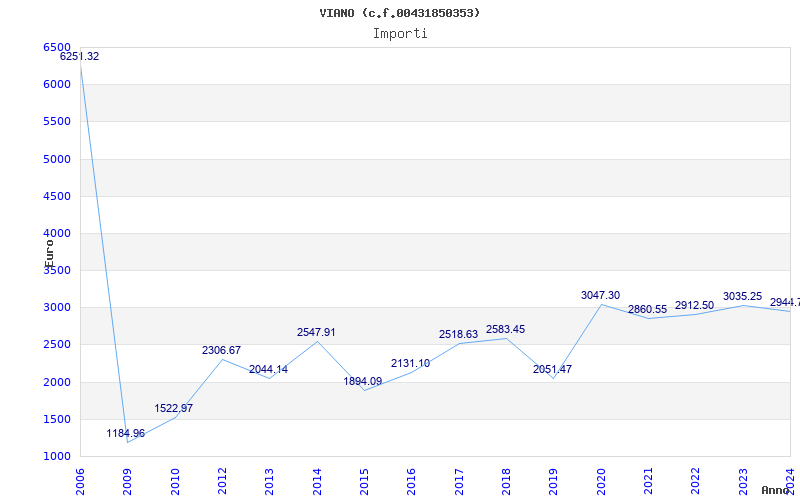Click the 4500 y-axis tick label
This screenshot has width=800, height=500.
pos(57,196)
